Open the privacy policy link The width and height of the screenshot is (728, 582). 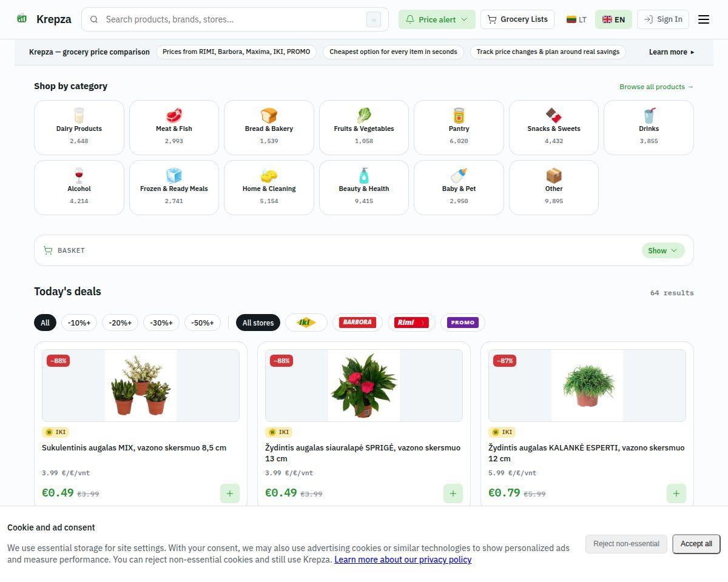click(x=403, y=560)
